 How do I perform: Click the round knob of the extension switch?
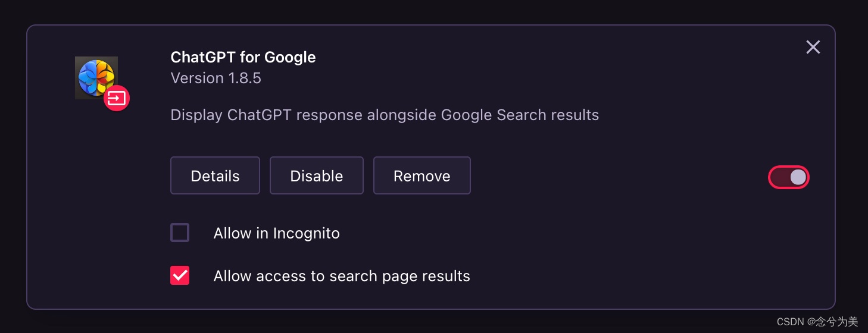798,177
